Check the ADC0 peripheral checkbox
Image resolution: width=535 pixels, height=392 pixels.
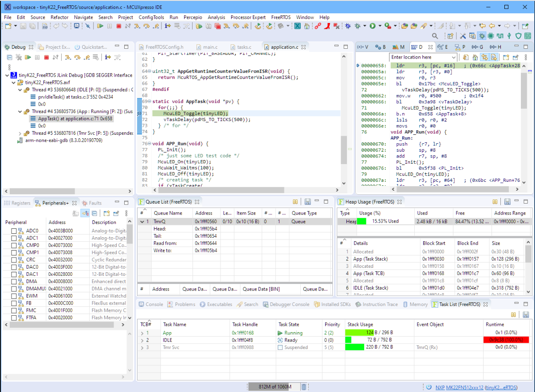click(14, 231)
